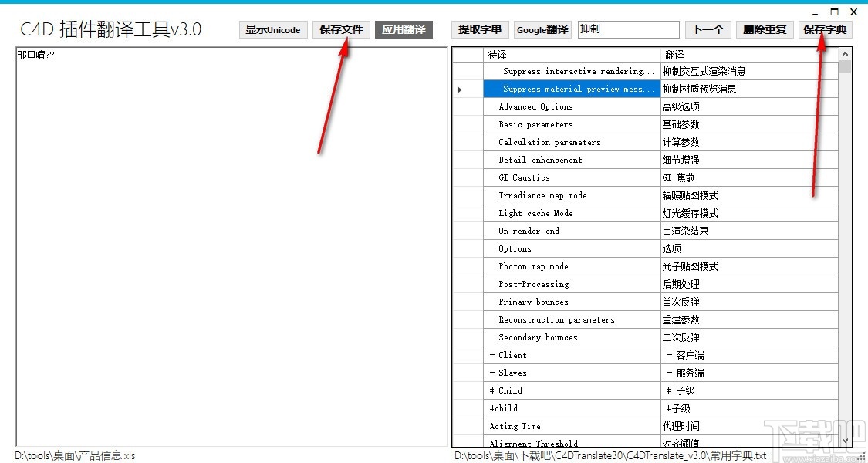The width and height of the screenshot is (868, 463).
Task: Select translation cell '- 服务端'
Action: click(x=749, y=373)
